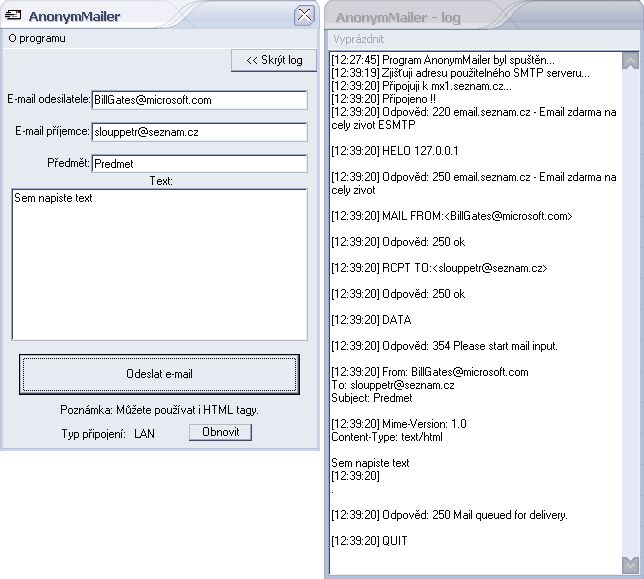Image resolution: width=644 pixels, height=579 pixels.
Task: Click log line 'To: slouppetr@seznam.cz'
Action: pyautogui.click(x=393, y=385)
